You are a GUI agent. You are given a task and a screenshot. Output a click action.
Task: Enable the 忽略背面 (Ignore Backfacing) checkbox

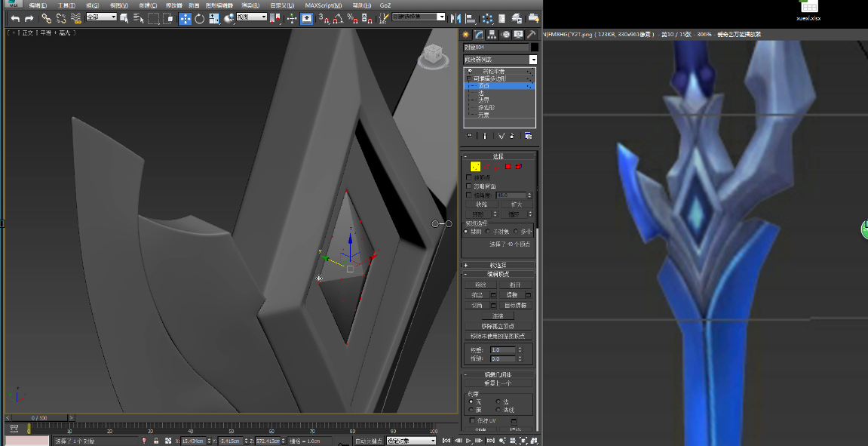(469, 186)
